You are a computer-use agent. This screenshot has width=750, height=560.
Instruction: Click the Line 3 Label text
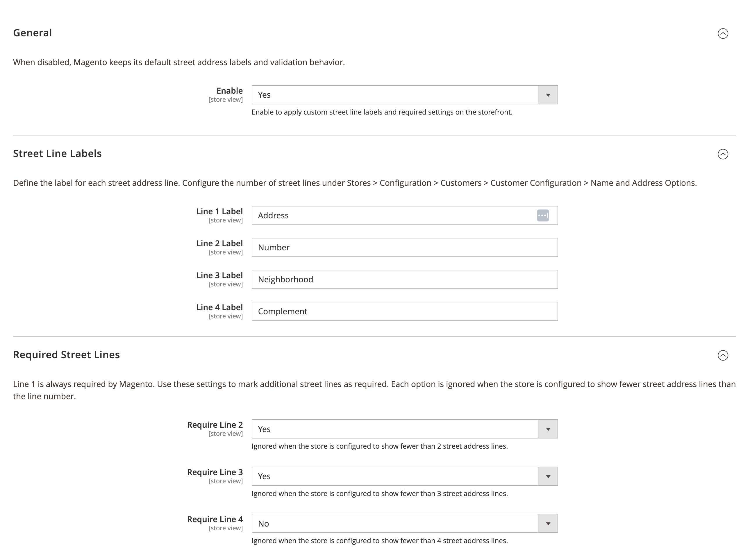(x=219, y=275)
